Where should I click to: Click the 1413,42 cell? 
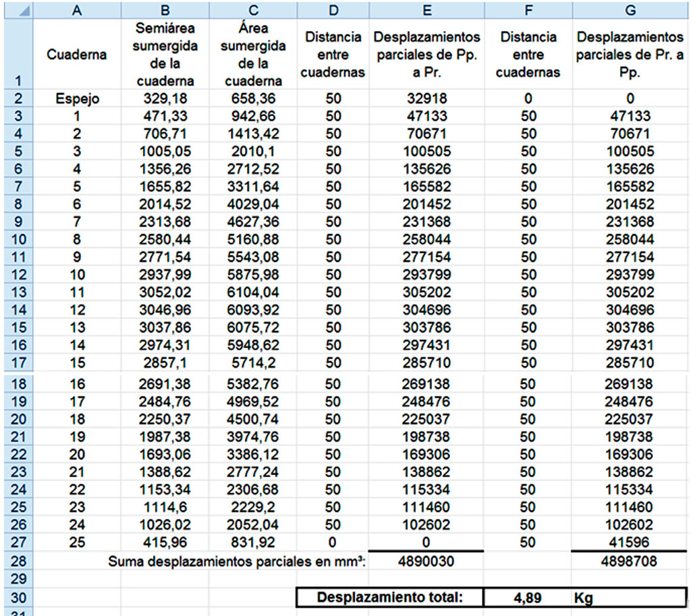[253, 134]
